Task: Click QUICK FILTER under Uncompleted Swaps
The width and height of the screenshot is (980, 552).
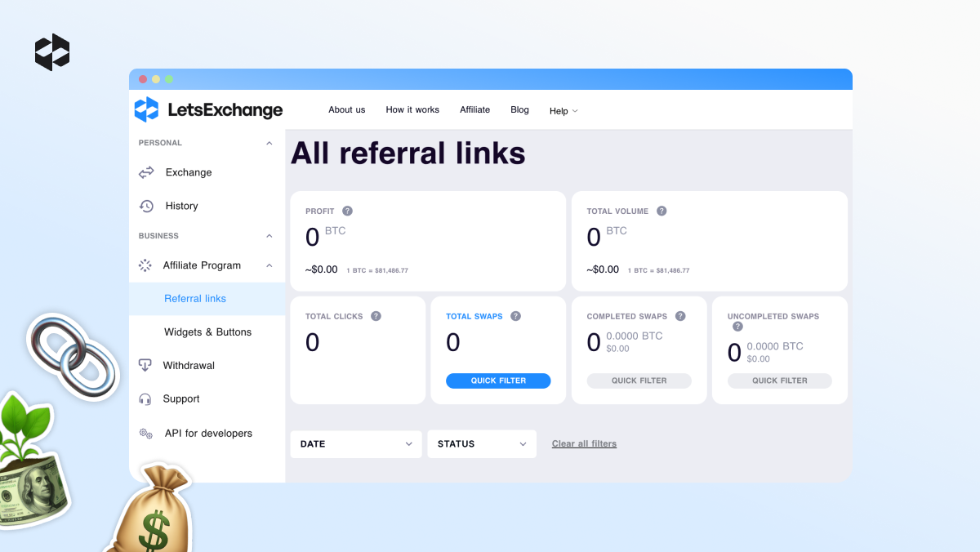Action: [x=780, y=381]
